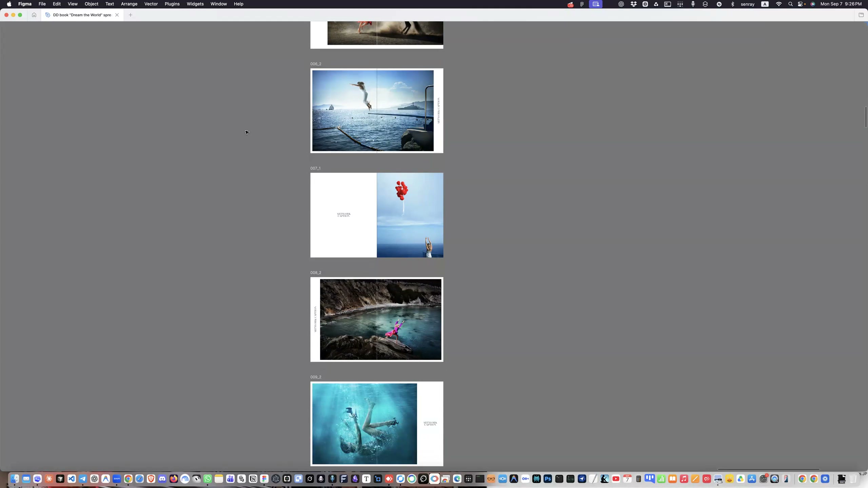Open the View menu
Viewport: 868px width, 488px height.
click(x=73, y=4)
